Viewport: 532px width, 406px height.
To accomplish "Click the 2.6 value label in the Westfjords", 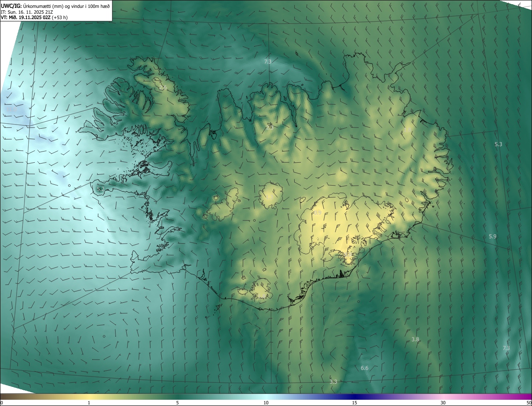I will [163, 88].
